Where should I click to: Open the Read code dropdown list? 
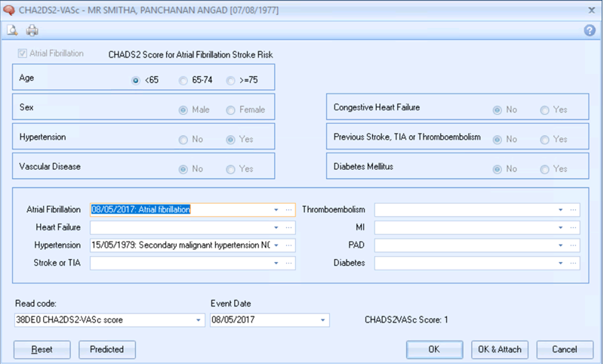[199, 320]
